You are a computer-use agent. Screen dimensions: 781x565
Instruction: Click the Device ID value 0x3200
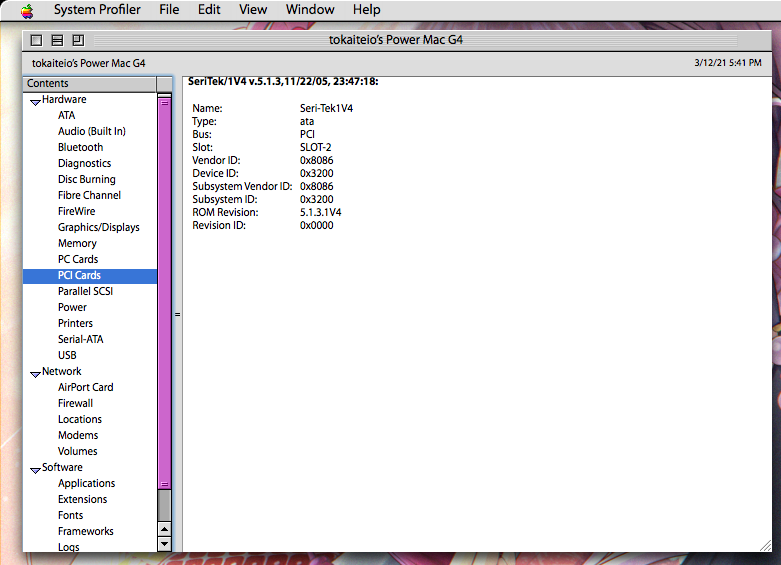coord(317,173)
